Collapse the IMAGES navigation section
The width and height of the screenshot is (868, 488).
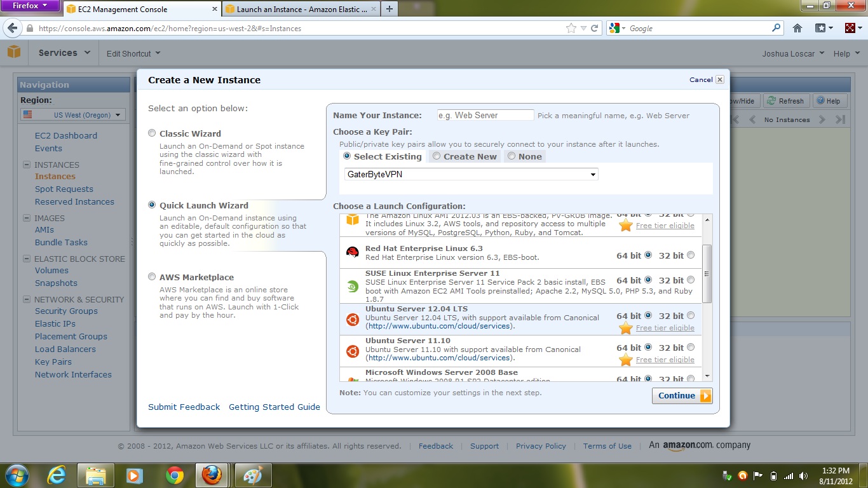27,218
